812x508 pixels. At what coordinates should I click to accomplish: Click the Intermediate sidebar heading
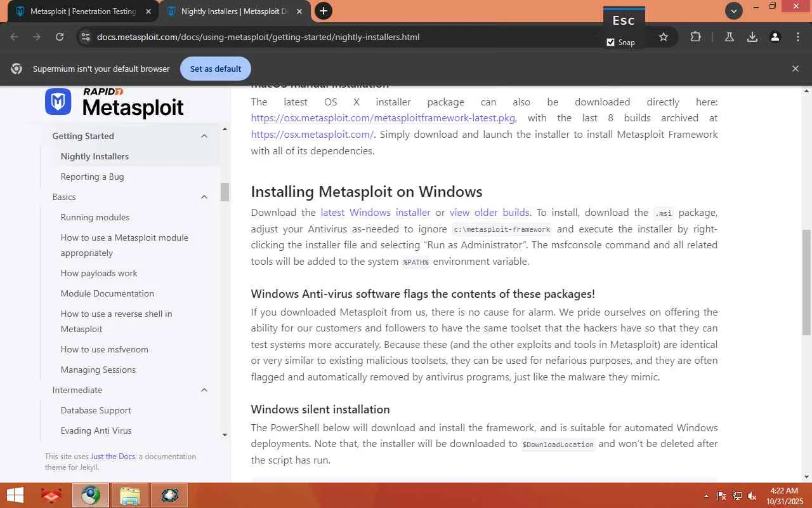click(x=77, y=390)
